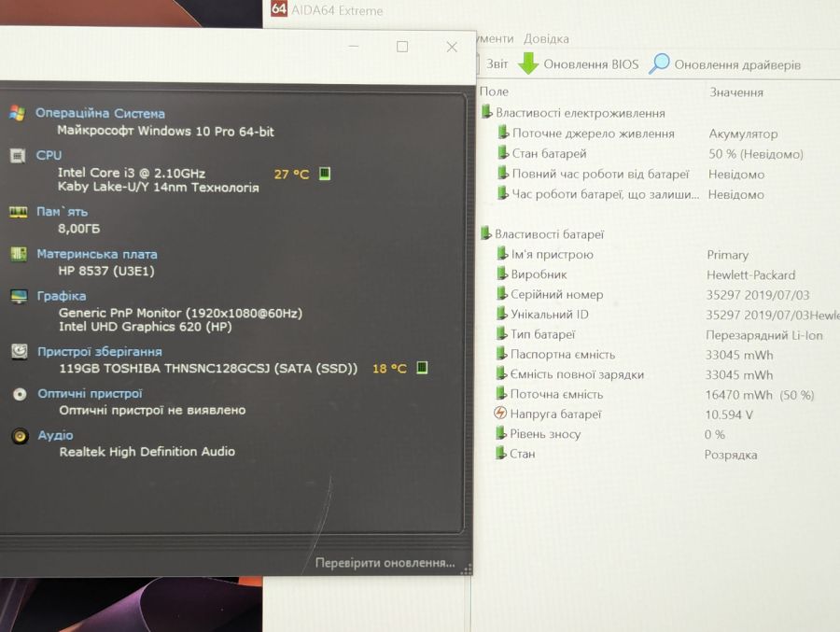Click the disc icon beside Оптичні пристрої
Image resolution: width=840 pixels, height=632 pixels.
coord(20,394)
